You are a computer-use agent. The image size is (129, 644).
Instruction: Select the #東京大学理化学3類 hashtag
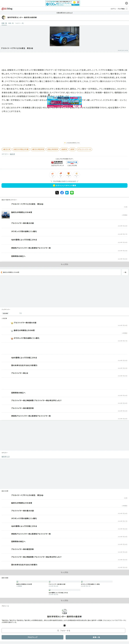pyautogui.click(x=21, y=149)
